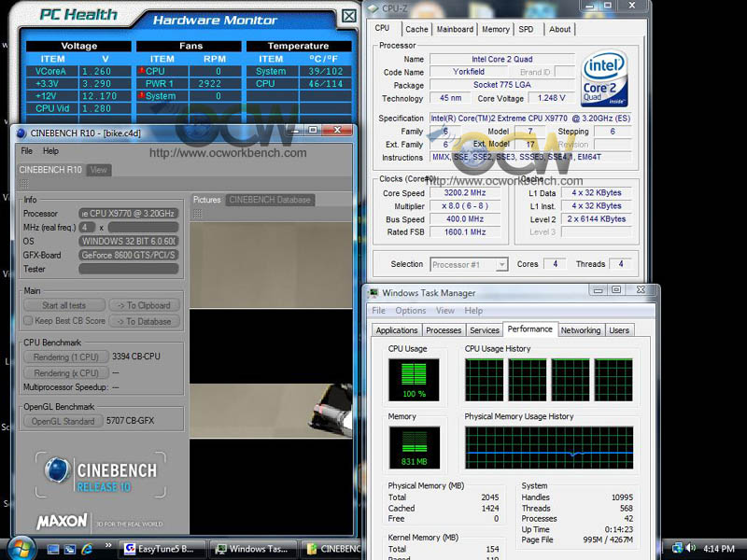Click Start all tests button

pyautogui.click(x=63, y=305)
